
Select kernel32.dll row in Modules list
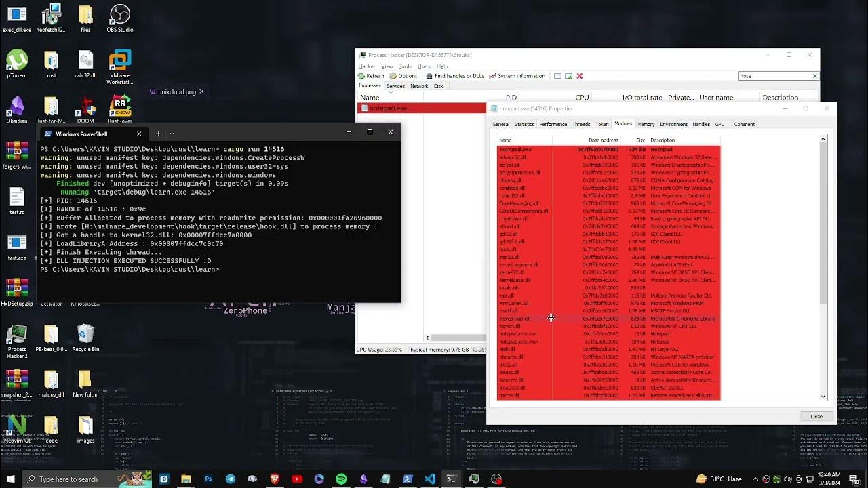(608, 272)
